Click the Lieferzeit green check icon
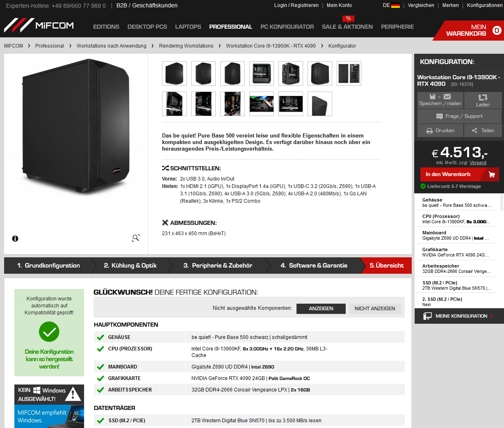Viewport: 504px width, 428px height. [423, 186]
